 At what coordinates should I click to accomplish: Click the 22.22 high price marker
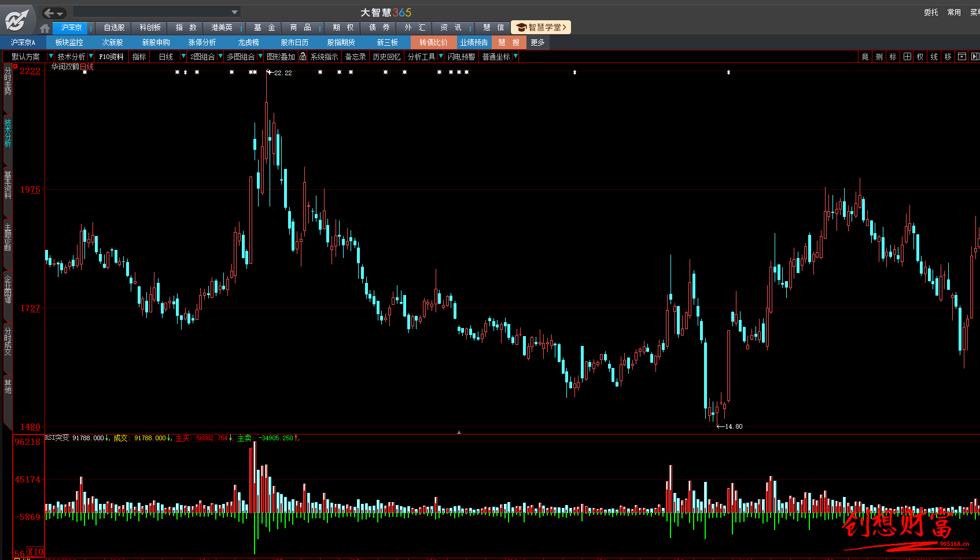pyautogui.click(x=279, y=73)
